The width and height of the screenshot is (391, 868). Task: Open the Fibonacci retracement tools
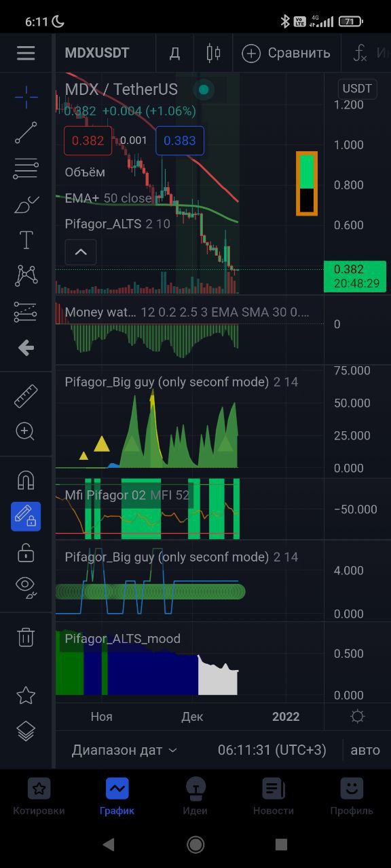[x=26, y=168]
